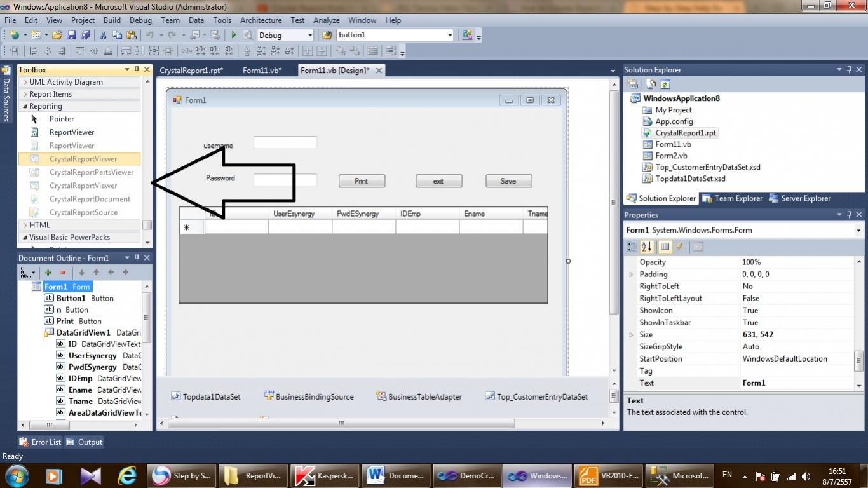Expand the Visual Basic PowerPacks group
This screenshot has width=868, height=488.
pos(25,237)
